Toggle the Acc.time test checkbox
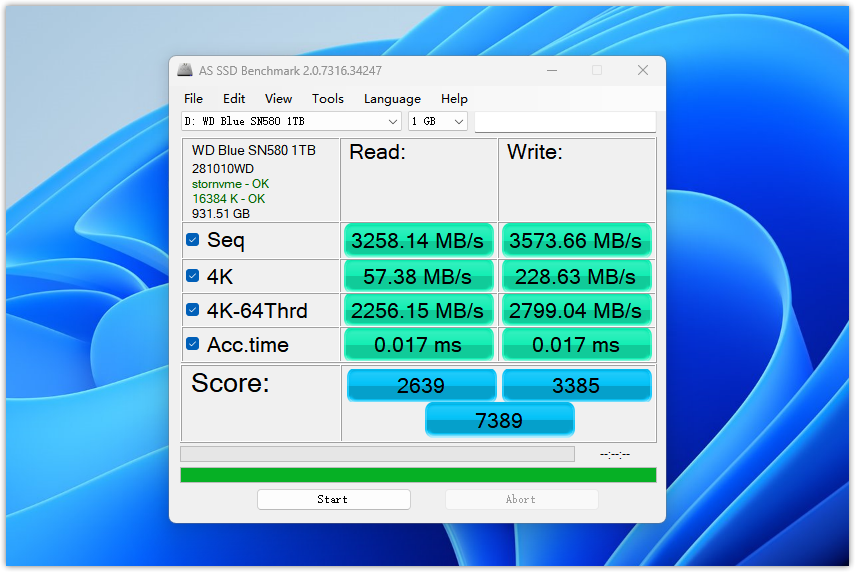Image resolution: width=855 pixels, height=572 pixels. coord(193,344)
